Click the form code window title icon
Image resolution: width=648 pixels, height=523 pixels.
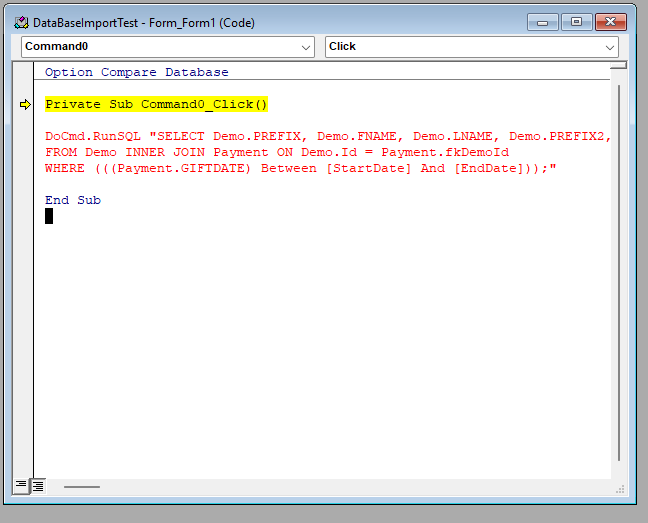21,23
